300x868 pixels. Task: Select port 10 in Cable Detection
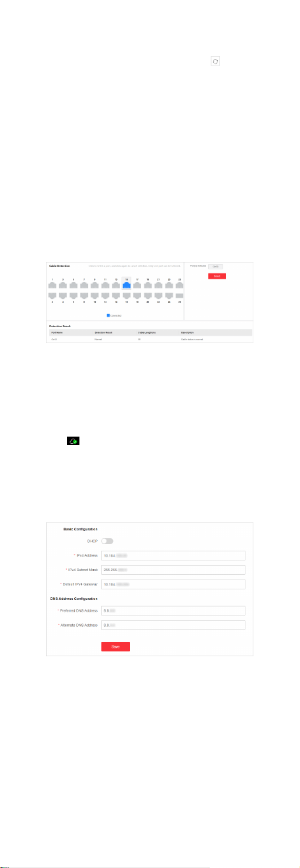tap(95, 296)
